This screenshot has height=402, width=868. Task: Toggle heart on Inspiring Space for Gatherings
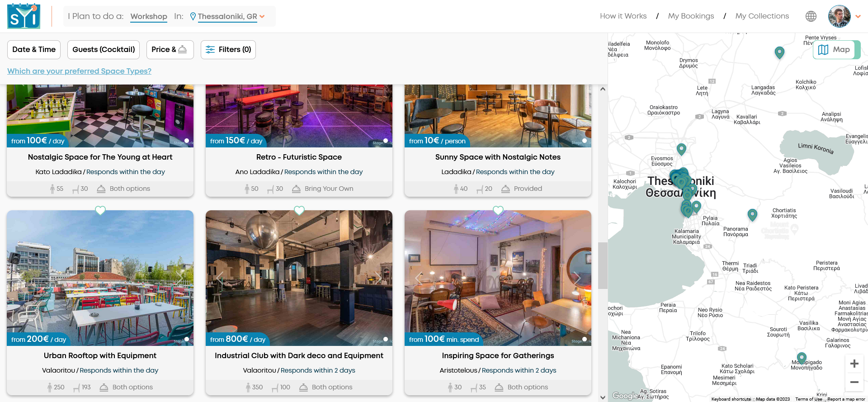coord(498,210)
